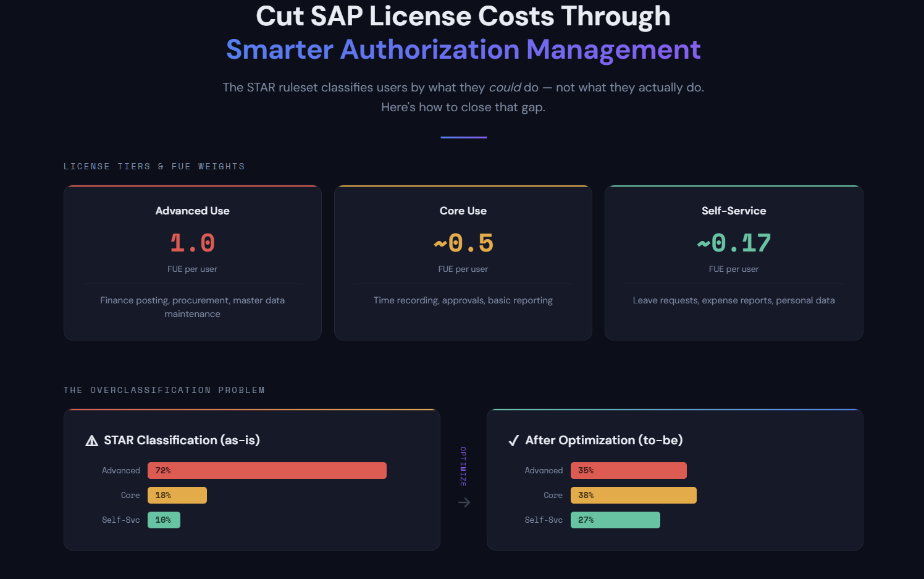Click the warning triangle icon beside STAR Classification
The width and height of the screenshot is (924, 579).
click(x=91, y=440)
